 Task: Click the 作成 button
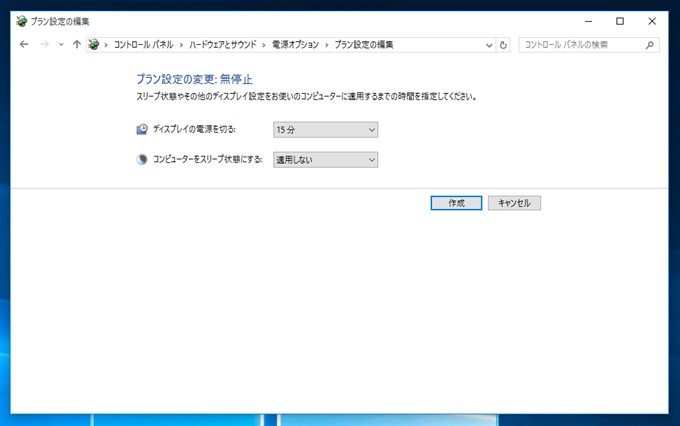tap(456, 203)
